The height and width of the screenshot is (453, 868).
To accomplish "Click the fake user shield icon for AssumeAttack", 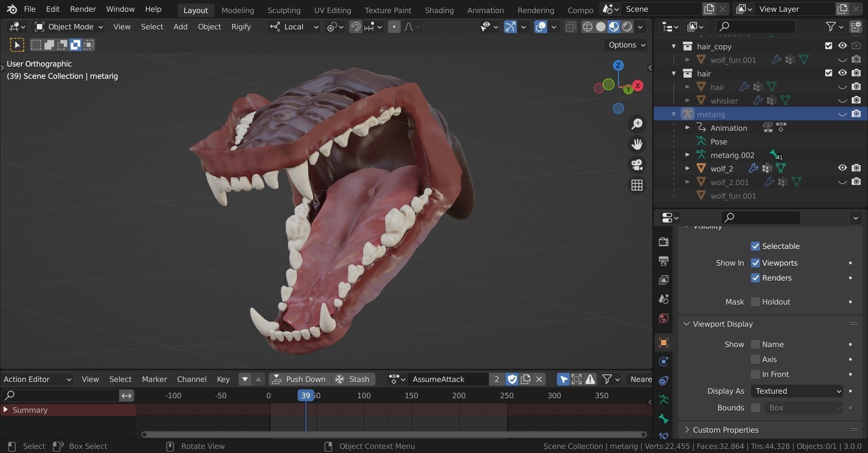I will point(512,379).
